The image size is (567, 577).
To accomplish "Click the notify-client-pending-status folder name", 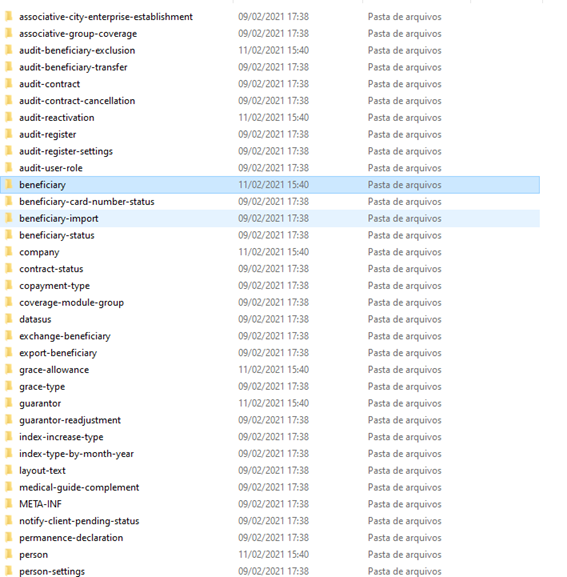I will [x=79, y=521].
